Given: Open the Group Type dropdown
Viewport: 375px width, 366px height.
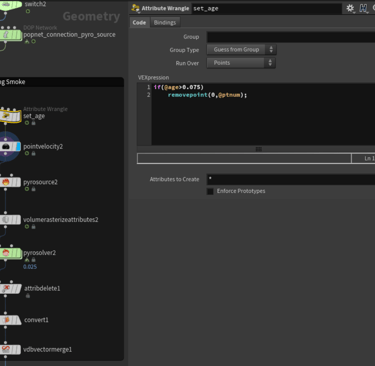Looking at the screenshot, I should pos(241,50).
